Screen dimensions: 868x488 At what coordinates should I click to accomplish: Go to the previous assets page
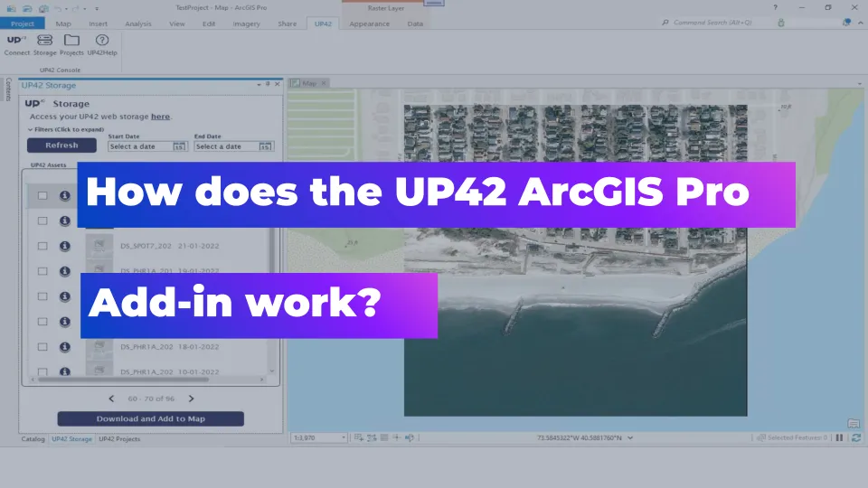[x=111, y=399]
